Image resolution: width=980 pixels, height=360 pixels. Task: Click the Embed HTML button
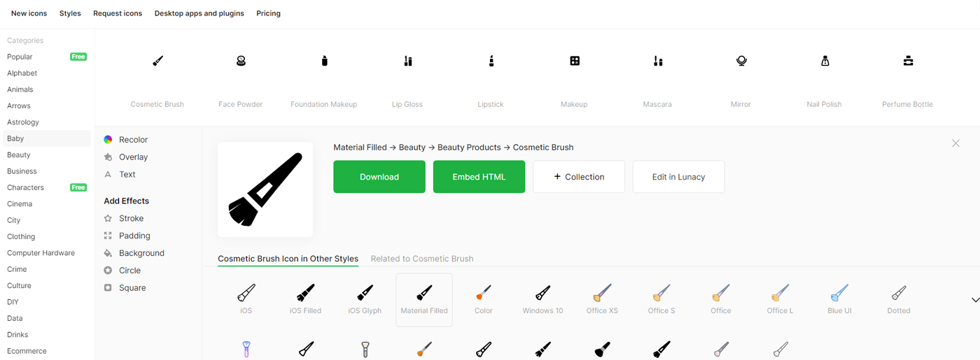[x=479, y=177]
